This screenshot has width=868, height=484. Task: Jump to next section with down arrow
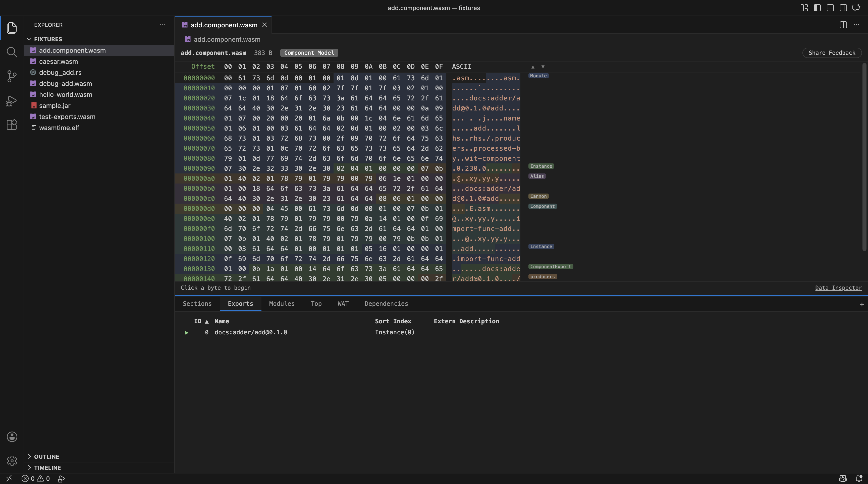(x=543, y=67)
